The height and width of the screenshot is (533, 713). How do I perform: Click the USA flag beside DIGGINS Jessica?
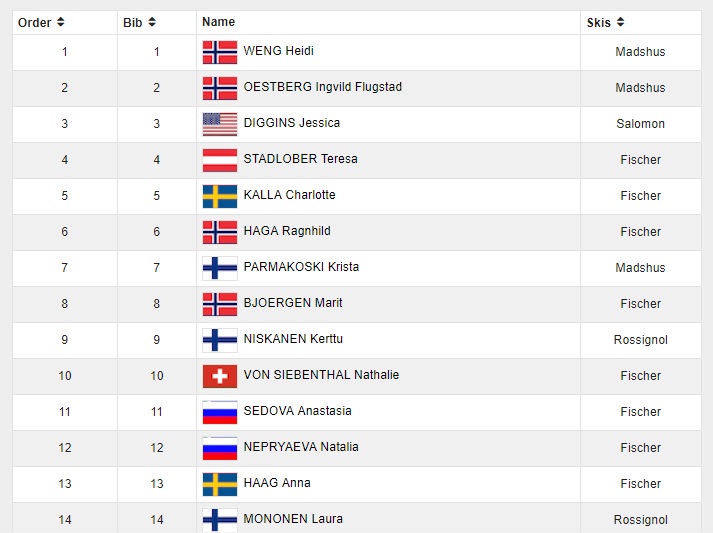[x=220, y=124]
